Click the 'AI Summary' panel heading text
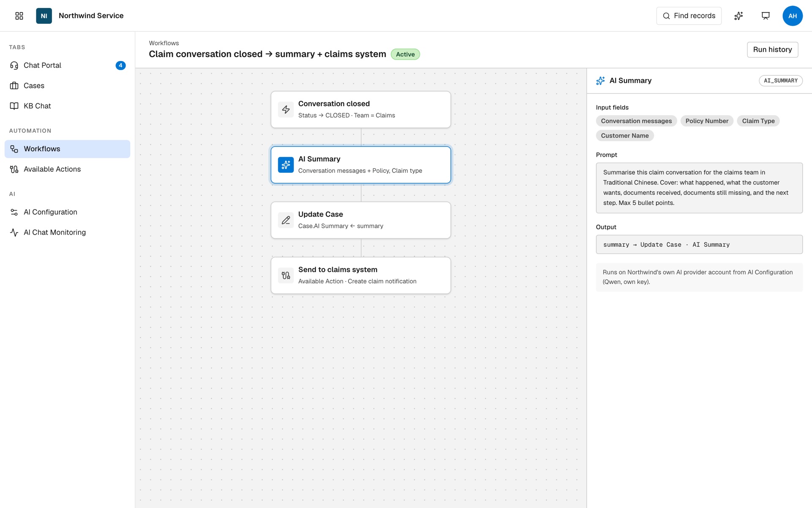The width and height of the screenshot is (812, 508). 630,80
